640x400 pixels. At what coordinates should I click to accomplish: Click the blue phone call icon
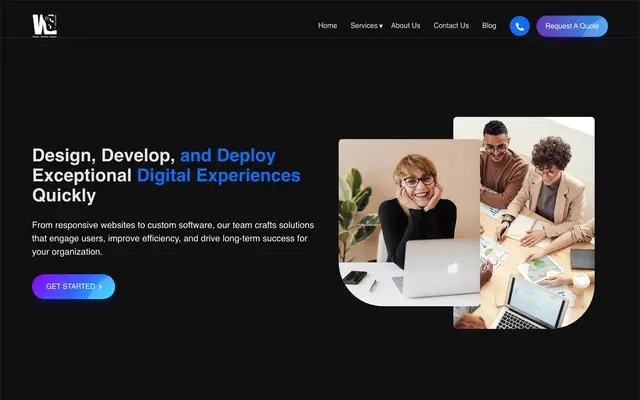520,26
